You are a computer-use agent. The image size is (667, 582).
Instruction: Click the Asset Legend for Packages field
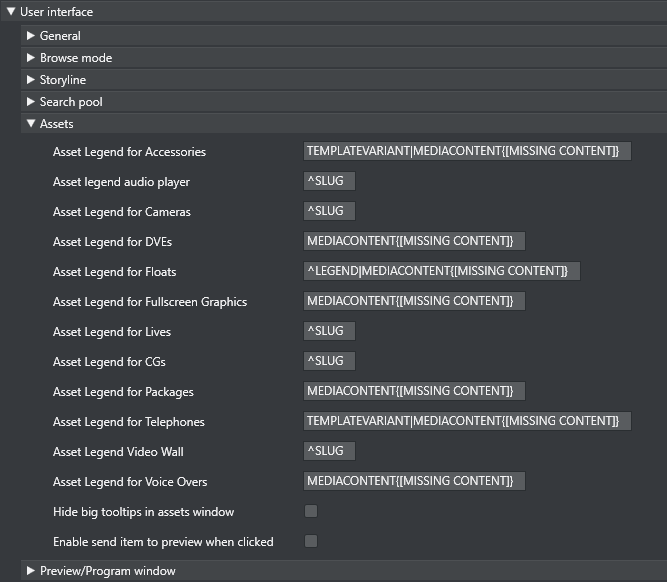point(414,391)
